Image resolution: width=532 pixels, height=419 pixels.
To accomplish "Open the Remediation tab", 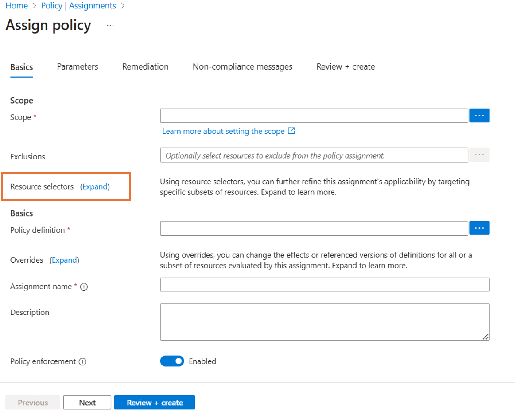I will pyautogui.click(x=145, y=66).
